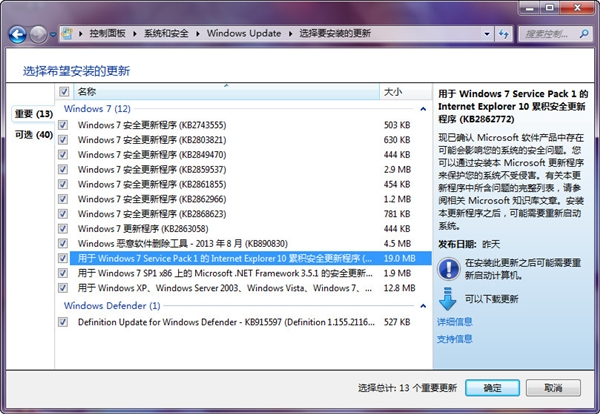Screen dimensions: 600x414
Task: Uncheck update KB2861855
Action: click(x=63, y=184)
